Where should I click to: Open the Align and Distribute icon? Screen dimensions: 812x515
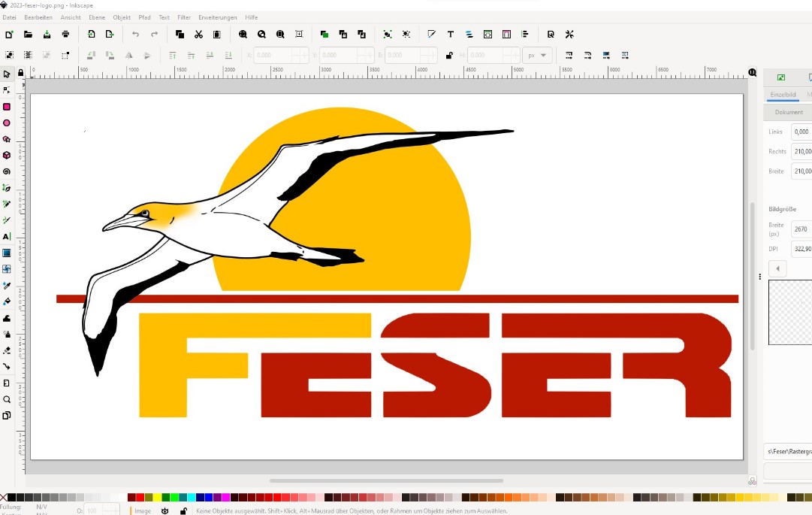525,34
